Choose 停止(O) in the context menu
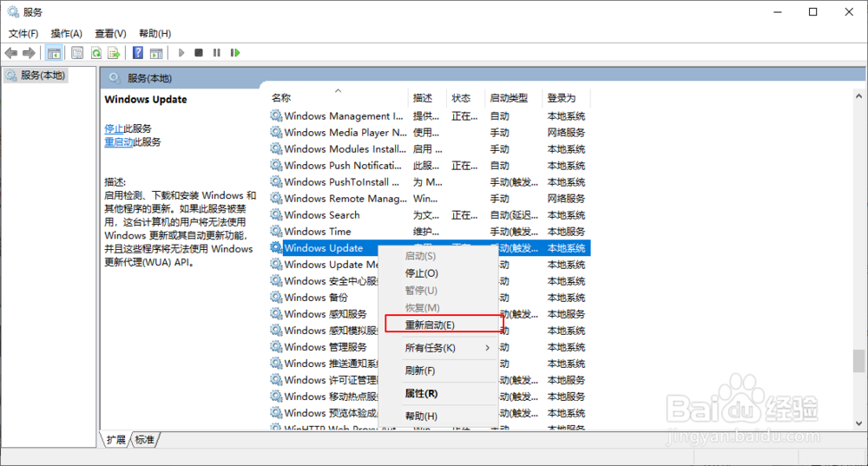The height and width of the screenshot is (466, 868). tap(438, 273)
